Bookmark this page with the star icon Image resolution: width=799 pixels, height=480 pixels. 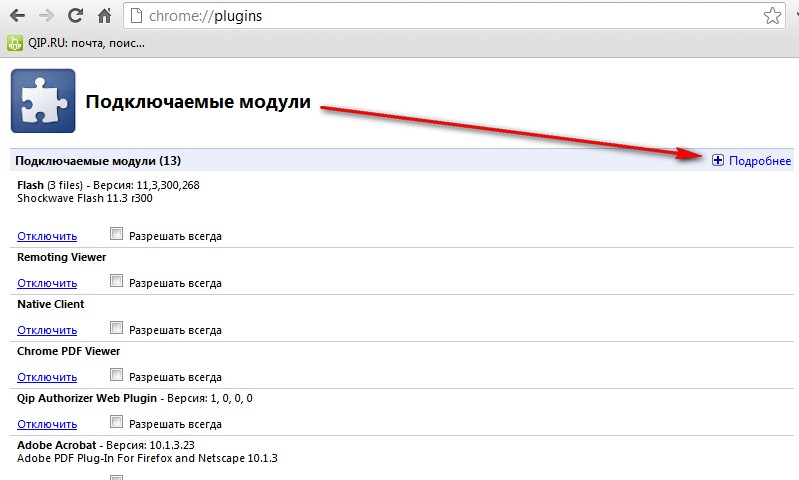click(772, 16)
